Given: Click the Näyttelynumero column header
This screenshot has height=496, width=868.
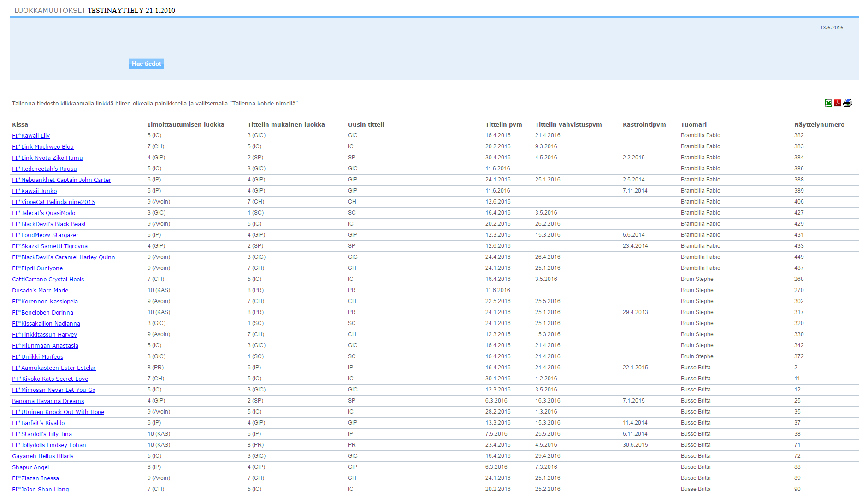Looking at the screenshot, I should point(819,125).
